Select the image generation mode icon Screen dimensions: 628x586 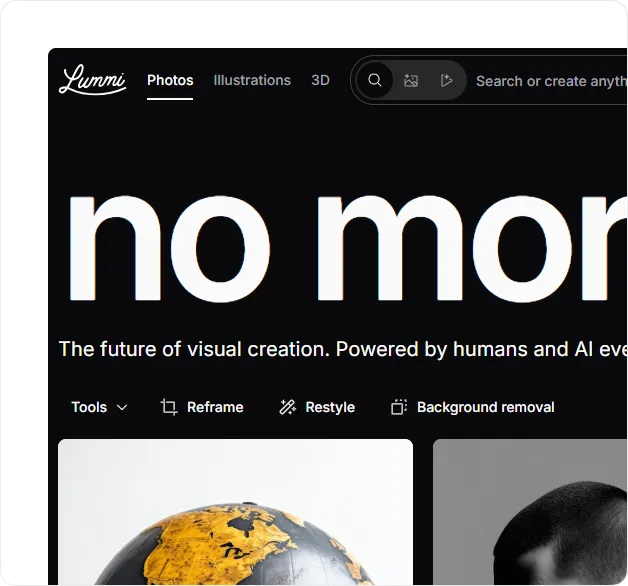click(411, 81)
